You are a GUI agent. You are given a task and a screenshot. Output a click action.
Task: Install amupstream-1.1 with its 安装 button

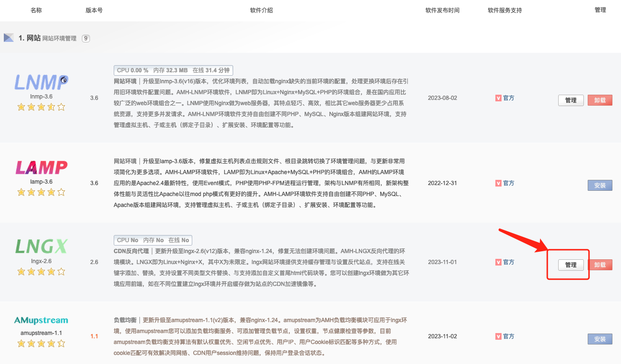pyautogui.click(x=600, y=339)
